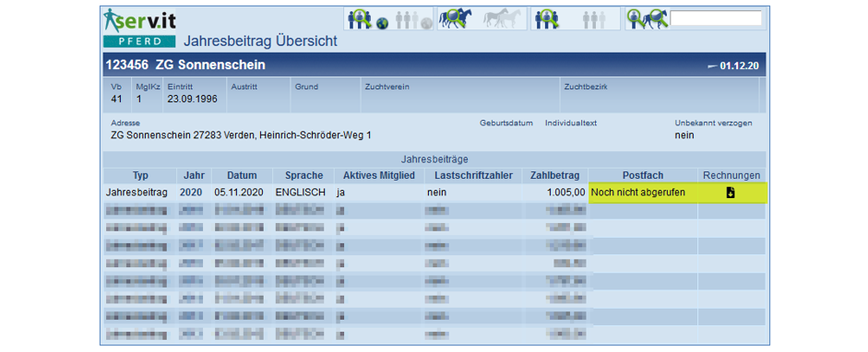Viewport: 868px width, 352px height.
Task: Open the 2020 year link
Action: 190,193
